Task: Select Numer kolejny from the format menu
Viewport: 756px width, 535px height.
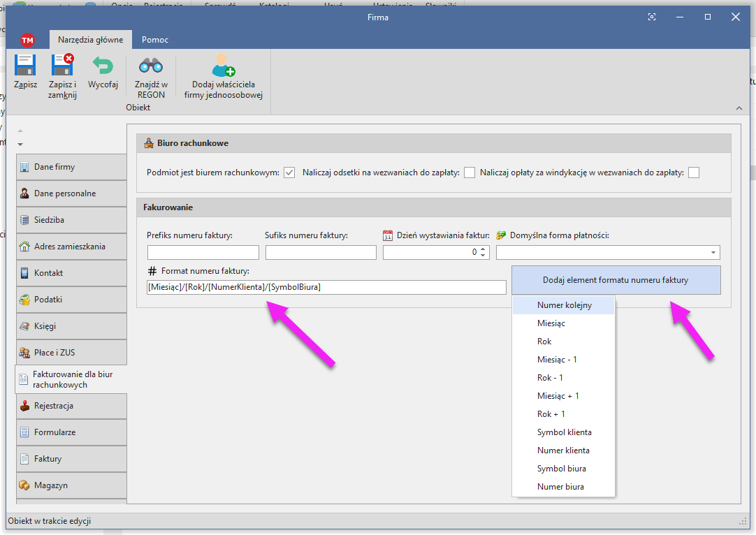Action: point(564,305)
